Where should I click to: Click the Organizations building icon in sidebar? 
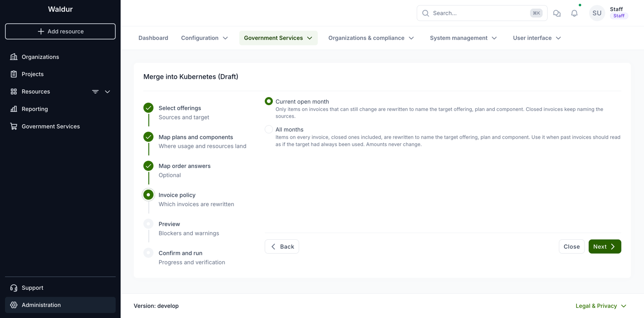(x=14, y=57)
